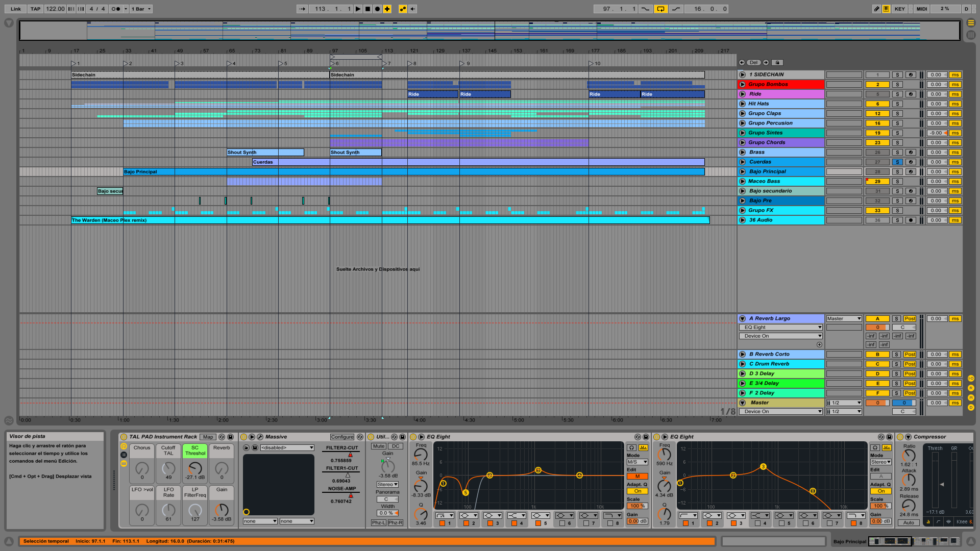Toggle the Lock Envelopes icon
Image resolution: width=980 pixels, height=551 pixels.
point(777,62)
